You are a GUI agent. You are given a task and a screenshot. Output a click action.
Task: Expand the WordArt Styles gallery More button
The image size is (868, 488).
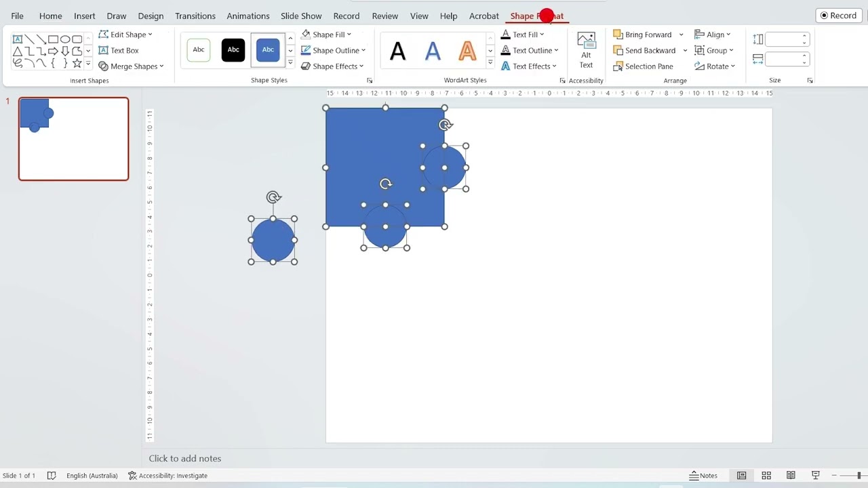coord(490,62)
